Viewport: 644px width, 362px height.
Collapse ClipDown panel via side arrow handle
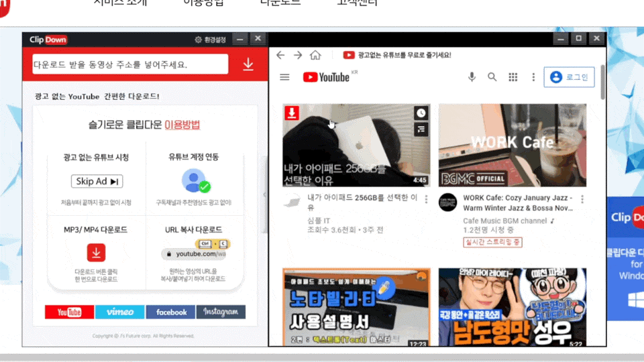click(264, 194)
